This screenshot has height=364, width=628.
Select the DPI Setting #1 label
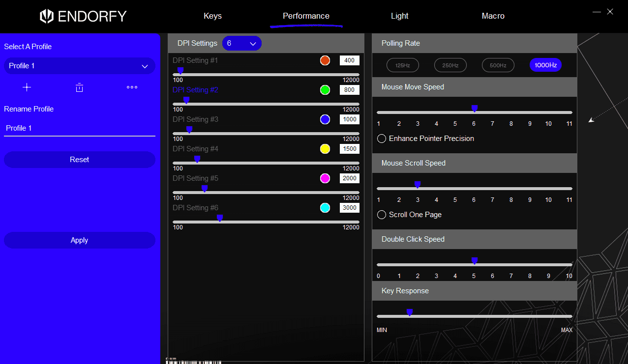point(195,60)
